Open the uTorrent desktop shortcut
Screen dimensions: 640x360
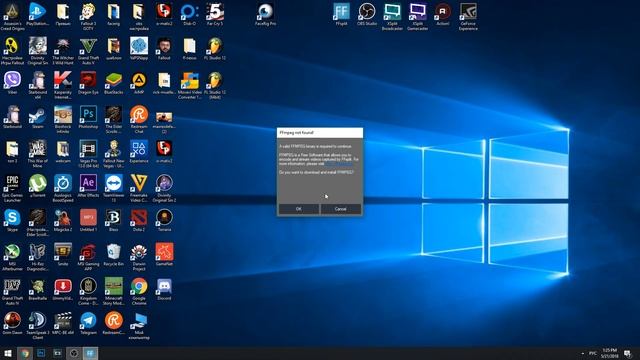(38, 186)
